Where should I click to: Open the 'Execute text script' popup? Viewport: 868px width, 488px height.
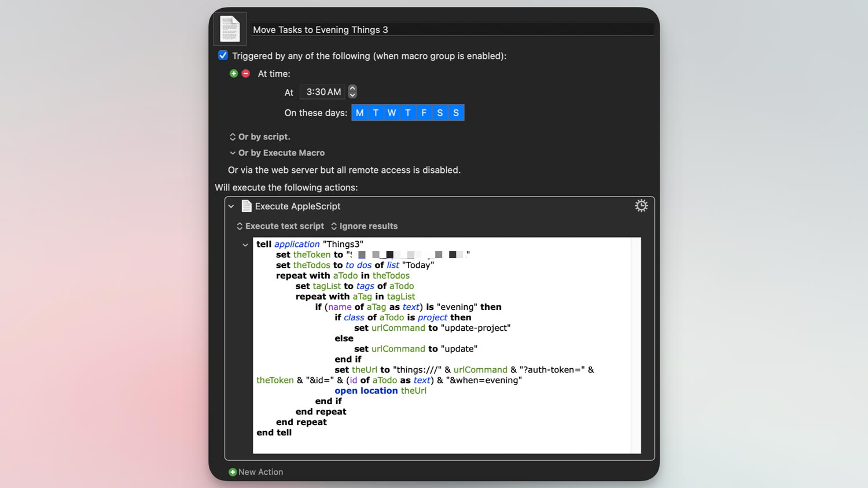point(281,226)
